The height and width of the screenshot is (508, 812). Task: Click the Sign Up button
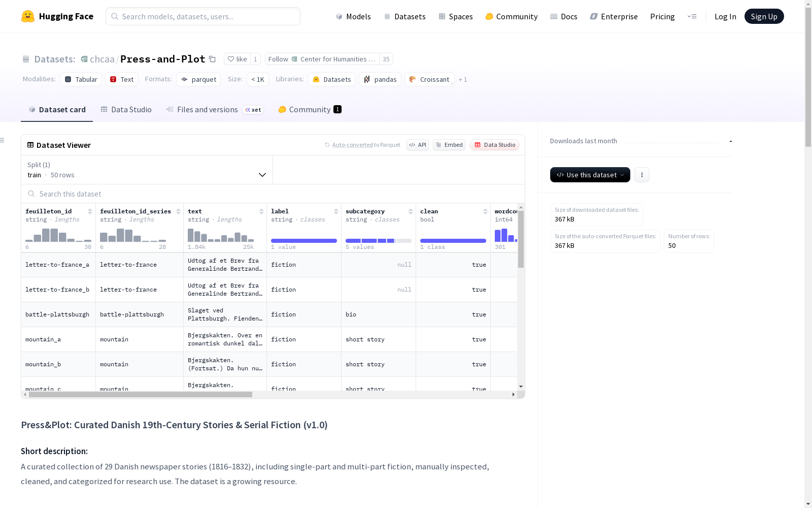pyautogui.click(x=764, y=16)
